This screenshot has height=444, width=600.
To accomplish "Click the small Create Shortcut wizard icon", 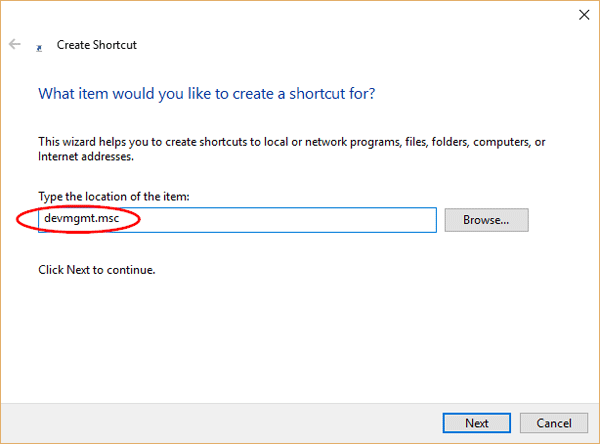I will [39, 46].
